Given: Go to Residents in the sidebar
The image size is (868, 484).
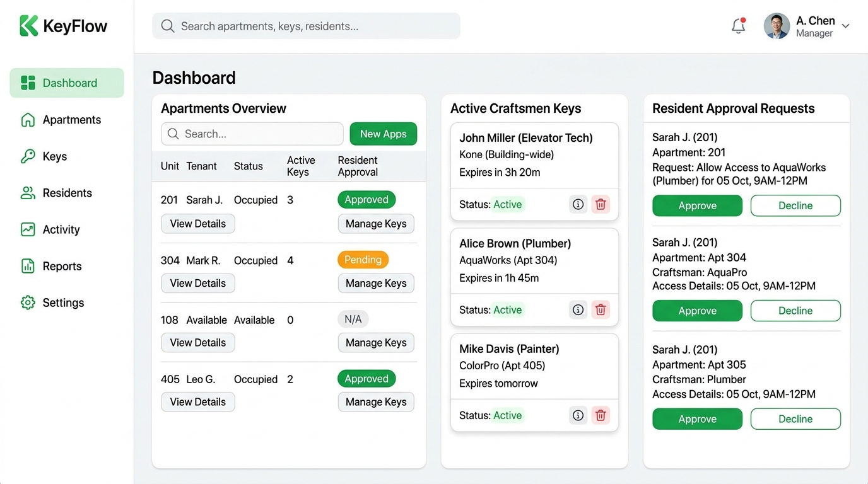Looking at the screenshot, I should (x=67, y=193).
